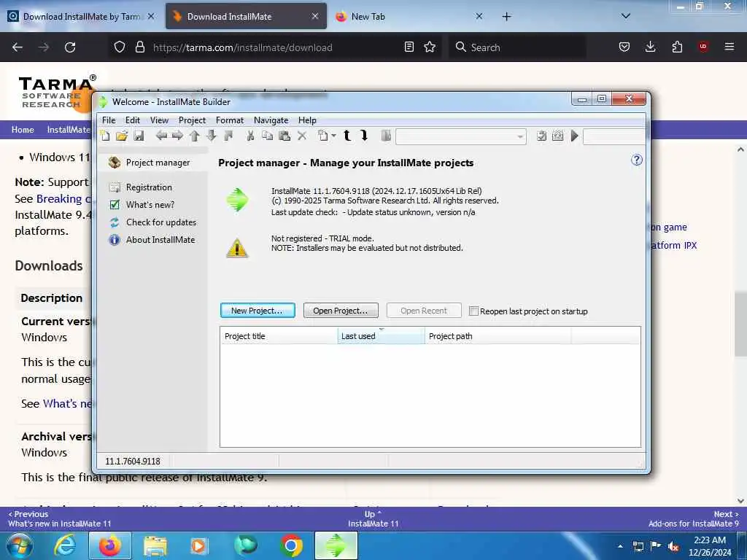
Task: Click version 11.1.7604.9118 in status bar
Action: (x=133, y=462)
